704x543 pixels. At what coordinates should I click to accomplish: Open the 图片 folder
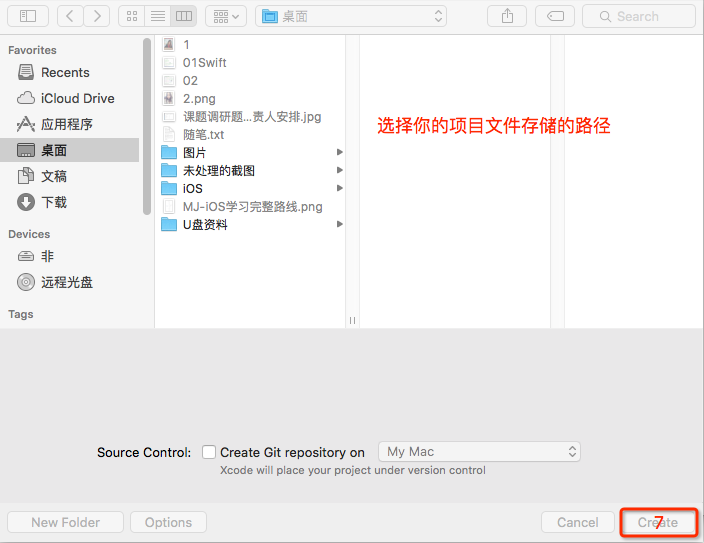pyautogui.click(x=251, y=153)
